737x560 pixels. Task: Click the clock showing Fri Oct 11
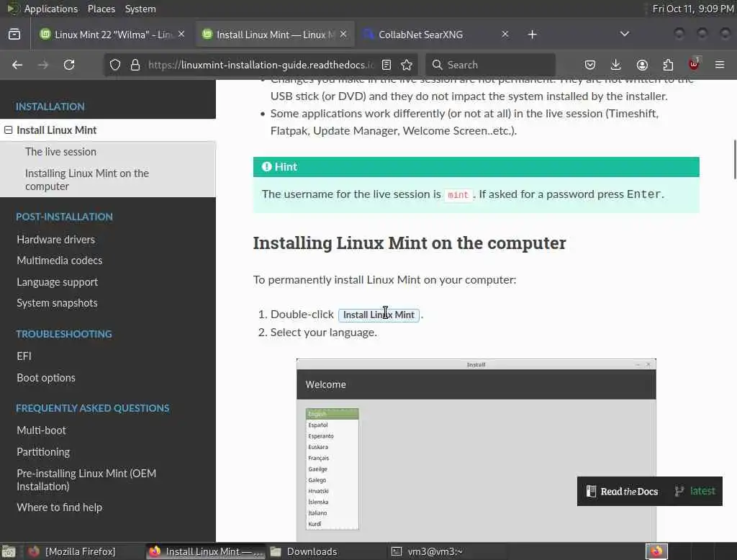click(x=693, y=9)
